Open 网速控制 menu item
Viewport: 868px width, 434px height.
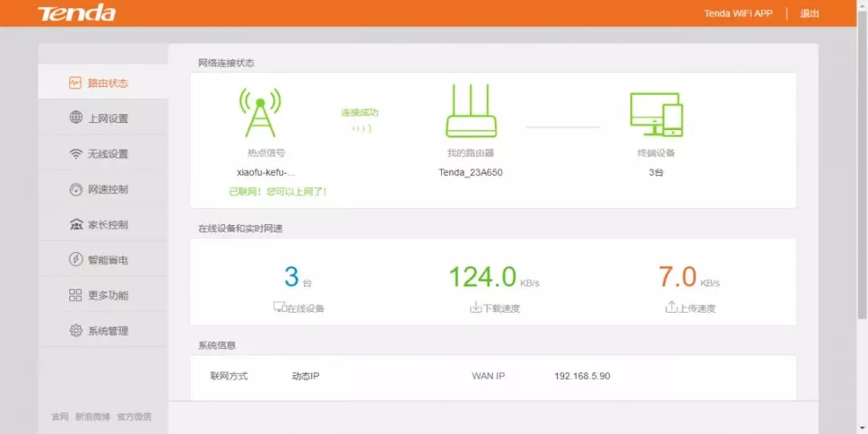(x=103, y=190)
